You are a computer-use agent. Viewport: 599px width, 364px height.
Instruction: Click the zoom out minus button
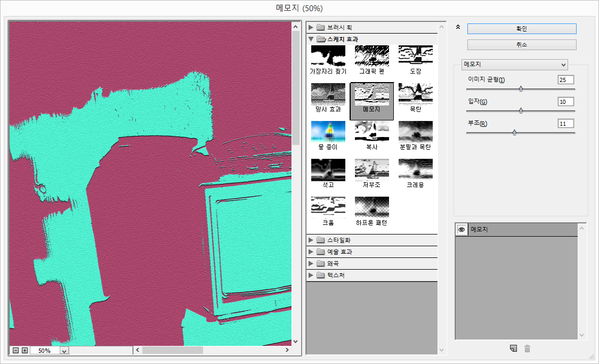point(16,350)
